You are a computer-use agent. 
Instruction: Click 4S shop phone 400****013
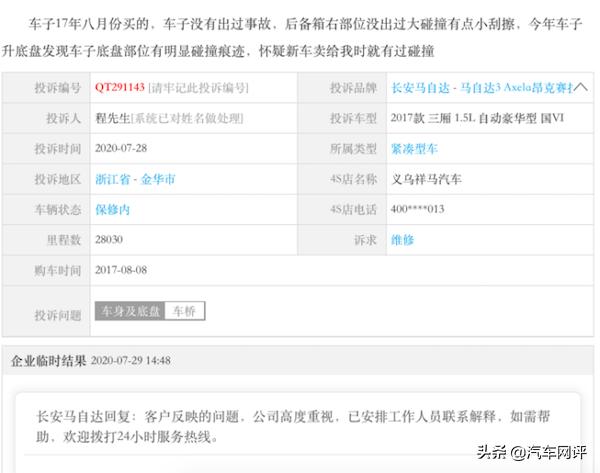pos(417,209)
